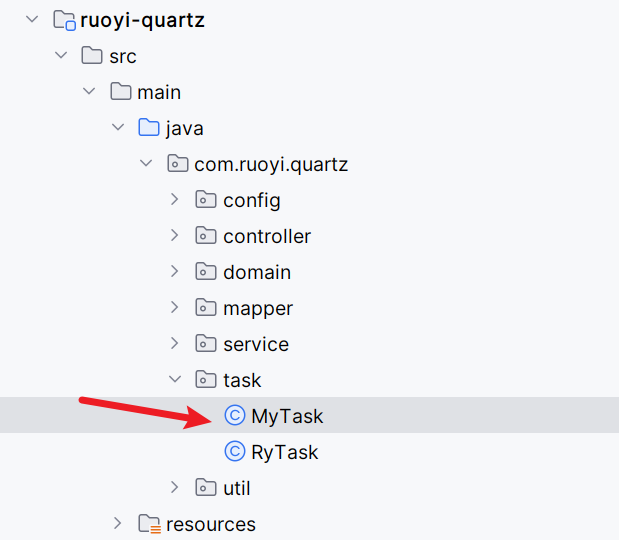Screen dimensions: 619x540
Task: Expand the resources folder chevron
Action: click(118, 524)
